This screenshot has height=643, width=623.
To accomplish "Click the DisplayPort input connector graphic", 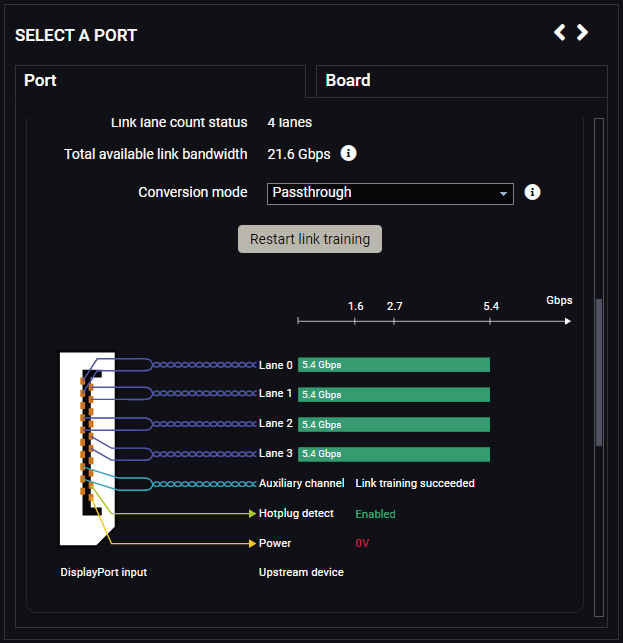I will coord(87,449).
